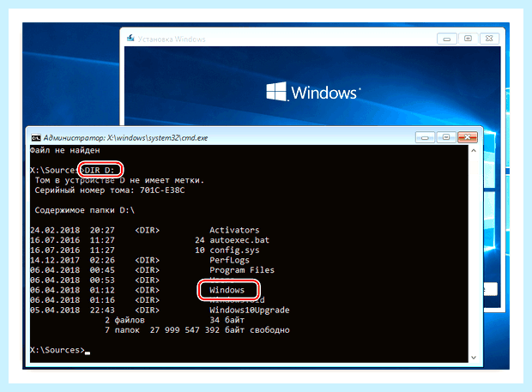Click the cmd window title text
The image size is (532, 392).
pos(125,138)
